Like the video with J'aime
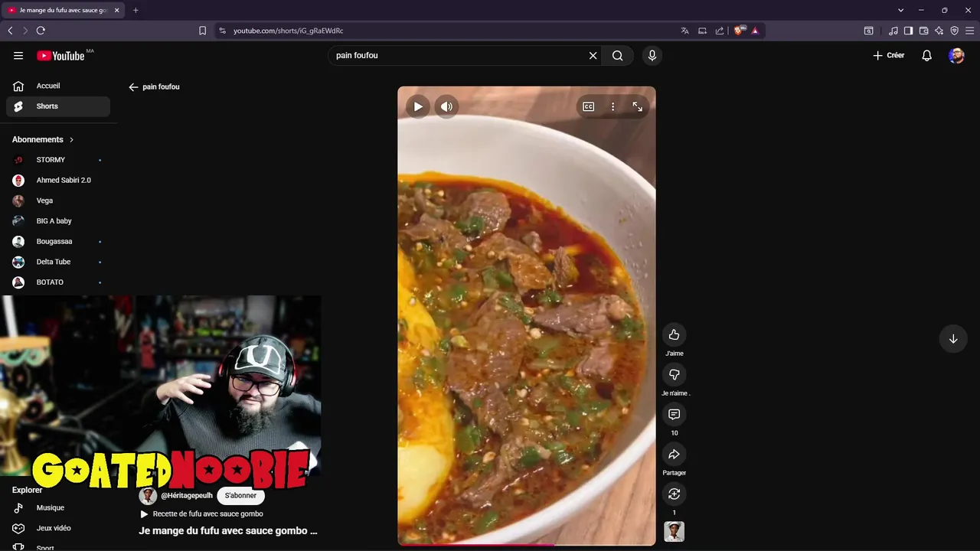Image resolution: width=980 pixels, height=551 pixels. [674, 334]
